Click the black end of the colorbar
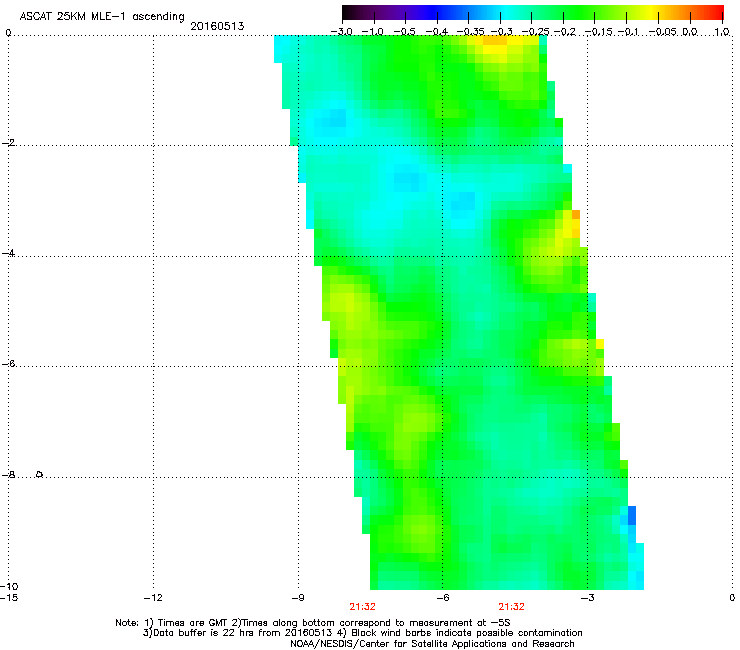Viewport: 740px width, 650px height. 349,12
